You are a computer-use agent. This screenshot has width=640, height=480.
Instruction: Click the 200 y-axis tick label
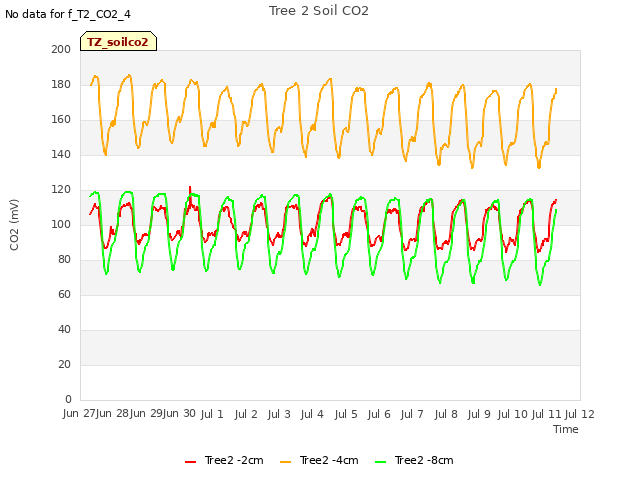point(61,49)
